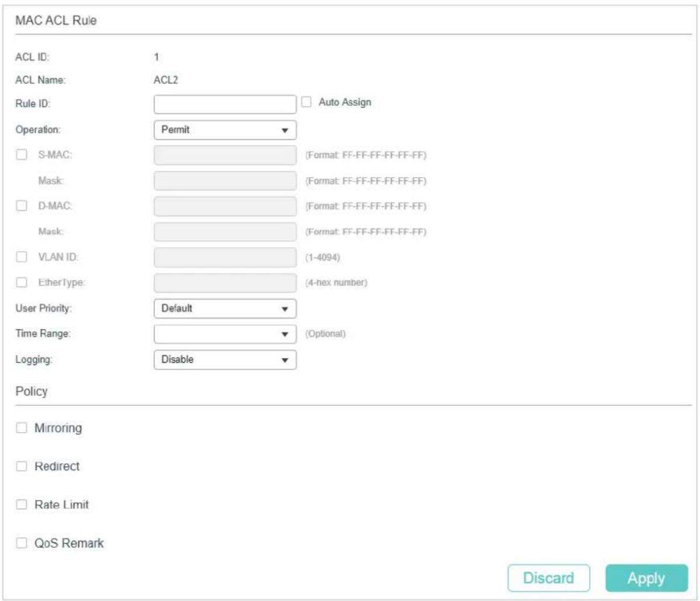Image resolution: width=700 pixels, height=601 pixels.
Task: Open the Logging dropdown set to Disable
Action: (225, 360)
